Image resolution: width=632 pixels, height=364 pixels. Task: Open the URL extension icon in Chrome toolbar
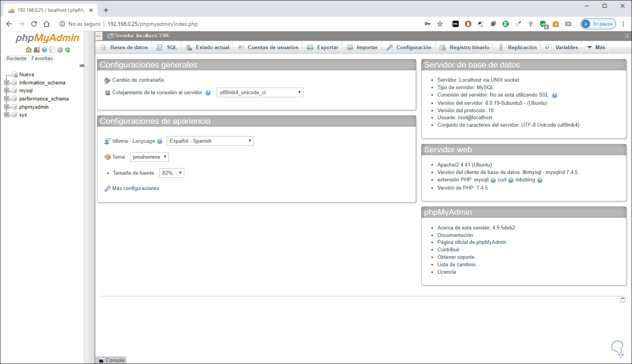coord(456,24)
